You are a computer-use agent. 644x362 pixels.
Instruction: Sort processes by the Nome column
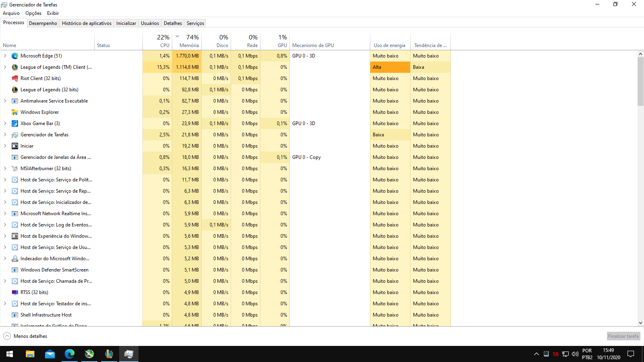tap(47, 41)
